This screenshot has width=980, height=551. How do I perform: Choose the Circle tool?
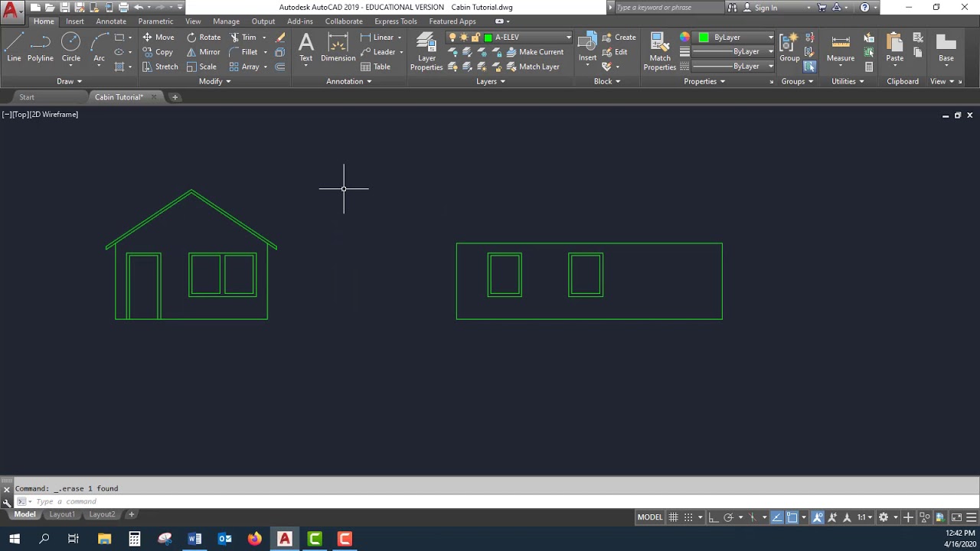pos(70,47)
